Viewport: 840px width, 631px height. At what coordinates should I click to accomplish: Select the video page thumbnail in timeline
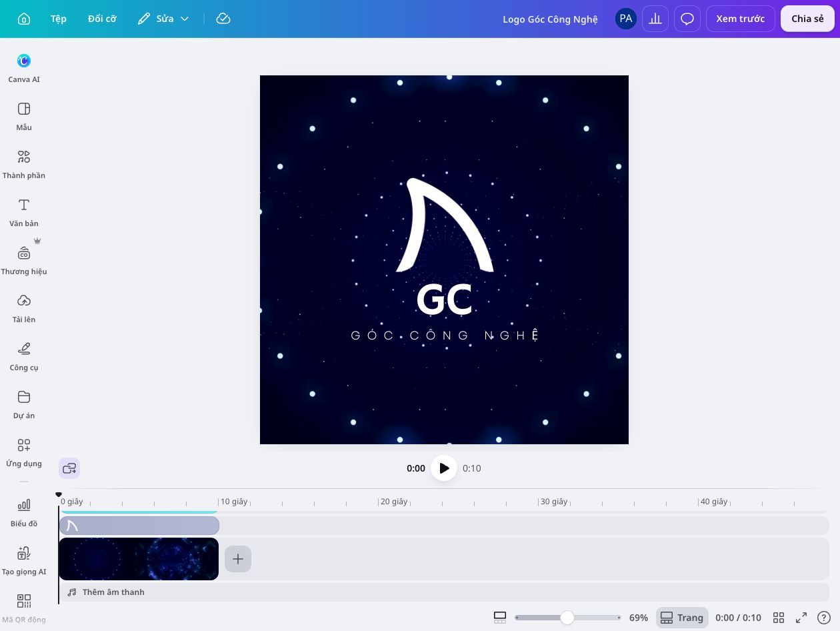click(139, 559)
